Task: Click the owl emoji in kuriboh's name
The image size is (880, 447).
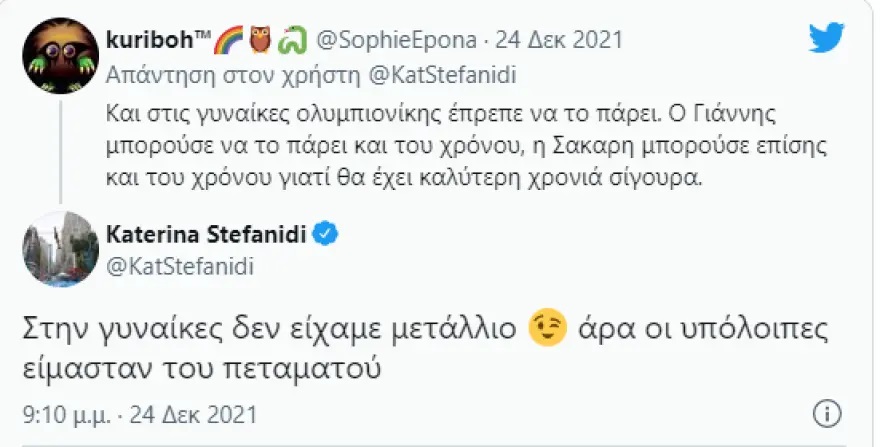Action: pos(260,40)
